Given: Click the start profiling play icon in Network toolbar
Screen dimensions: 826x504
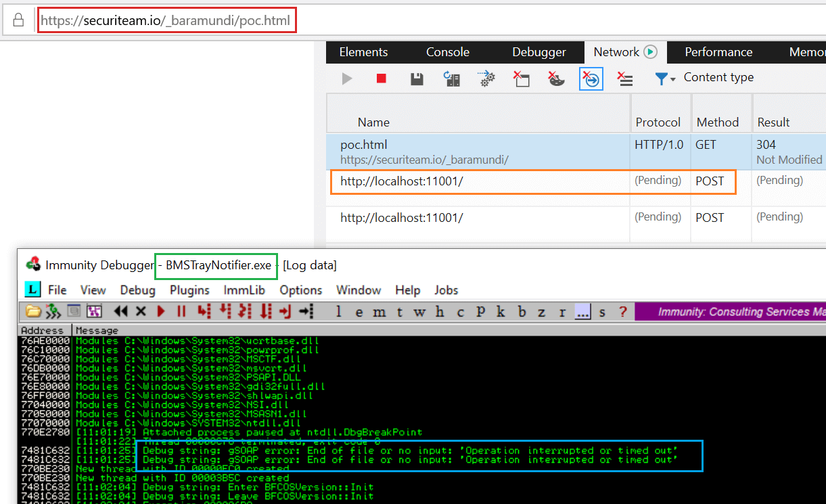Looking at the screenshot, I should [347, 78].
